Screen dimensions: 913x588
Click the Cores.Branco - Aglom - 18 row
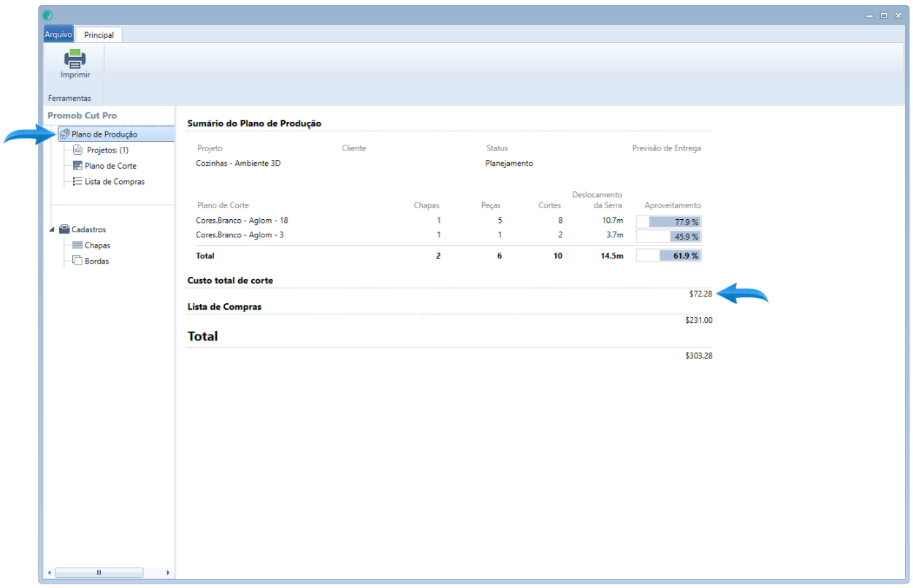(x=448, y=221)
